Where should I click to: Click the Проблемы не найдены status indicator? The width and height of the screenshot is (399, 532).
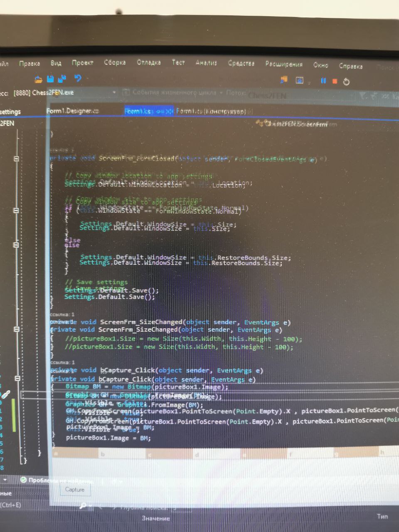pos(57,480)
